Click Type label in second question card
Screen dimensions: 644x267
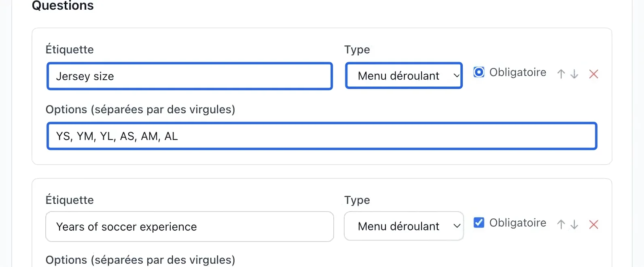coord(357,200)
